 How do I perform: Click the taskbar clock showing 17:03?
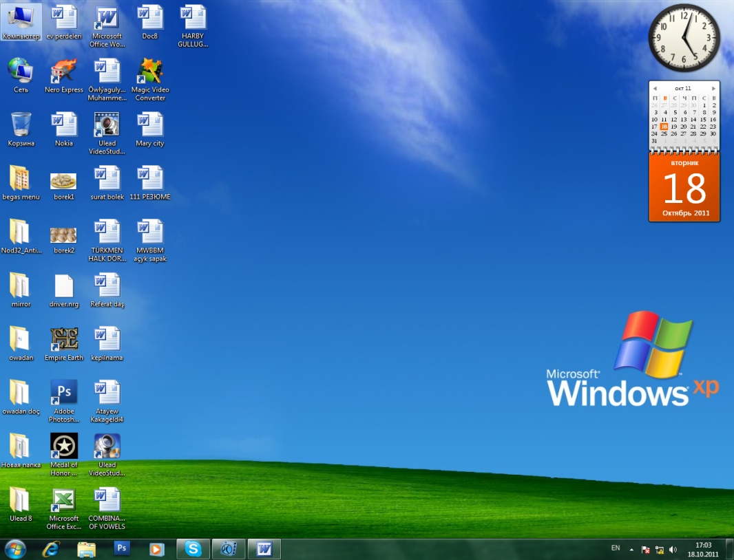pos(702,549)
